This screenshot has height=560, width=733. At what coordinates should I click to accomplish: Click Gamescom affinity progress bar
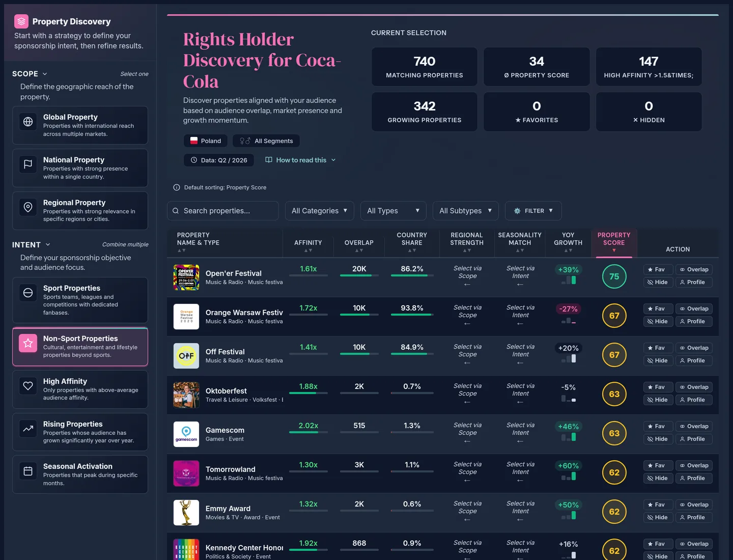pyautogui.click(x=308, y=432)
